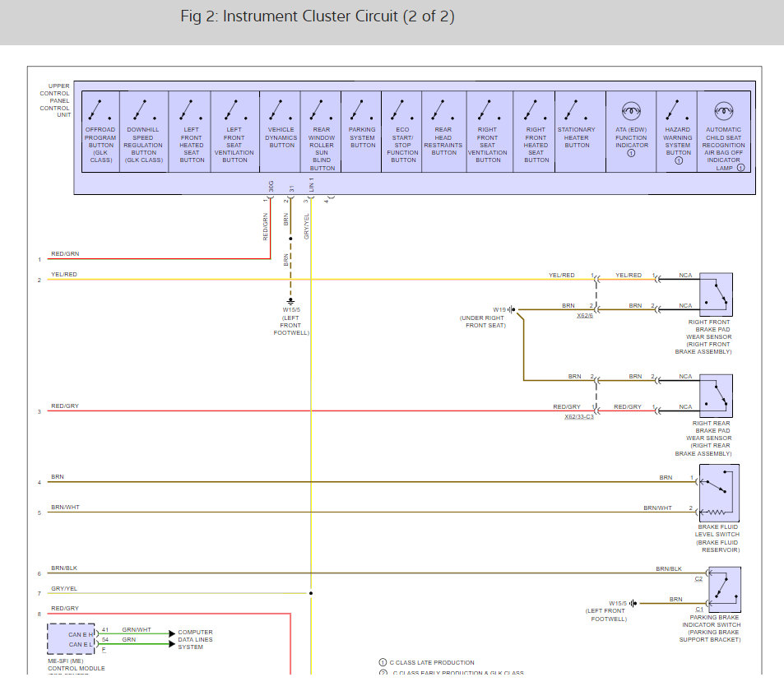Viewport: 784px width, 691px height.
Task: Click the vertical RED/GRN wire label below pin 1
Action: [266, 226]
